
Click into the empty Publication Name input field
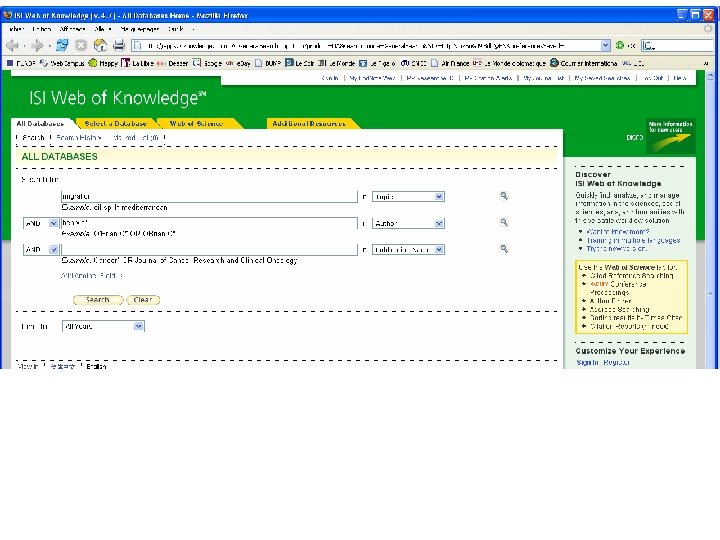click(209, 249)
